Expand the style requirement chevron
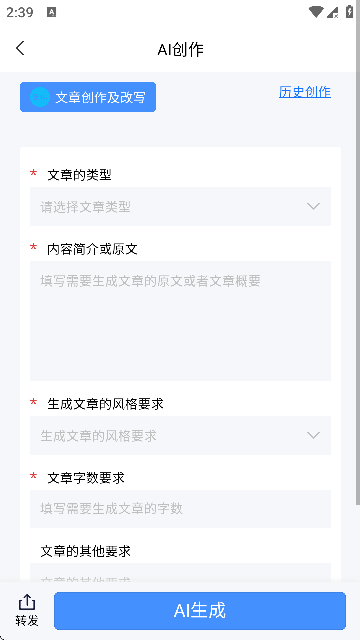Screen dimensions: 360x640 [313, 436]
